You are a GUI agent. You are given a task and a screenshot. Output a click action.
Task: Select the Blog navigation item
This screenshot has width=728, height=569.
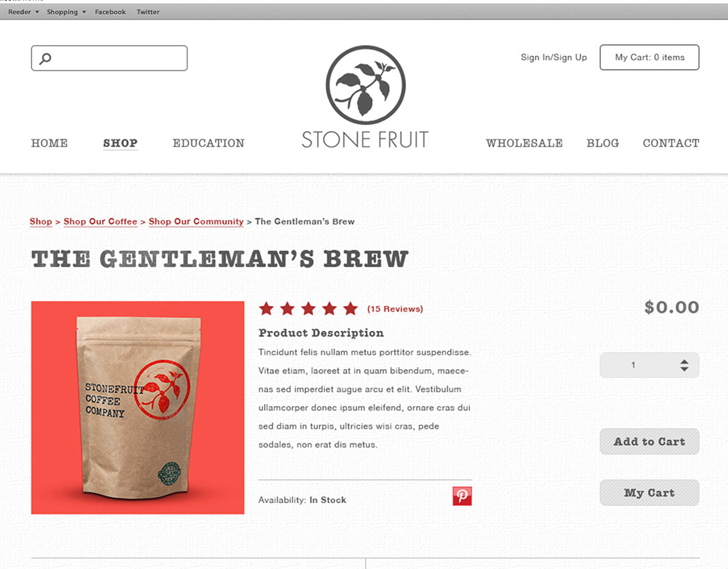coord(602,143)
